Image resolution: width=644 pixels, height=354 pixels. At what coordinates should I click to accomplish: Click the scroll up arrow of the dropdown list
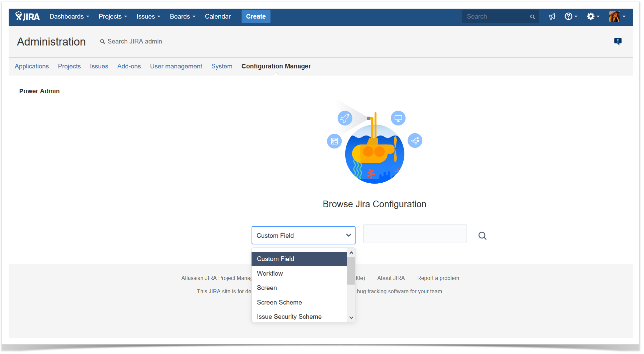pos(351,253)
